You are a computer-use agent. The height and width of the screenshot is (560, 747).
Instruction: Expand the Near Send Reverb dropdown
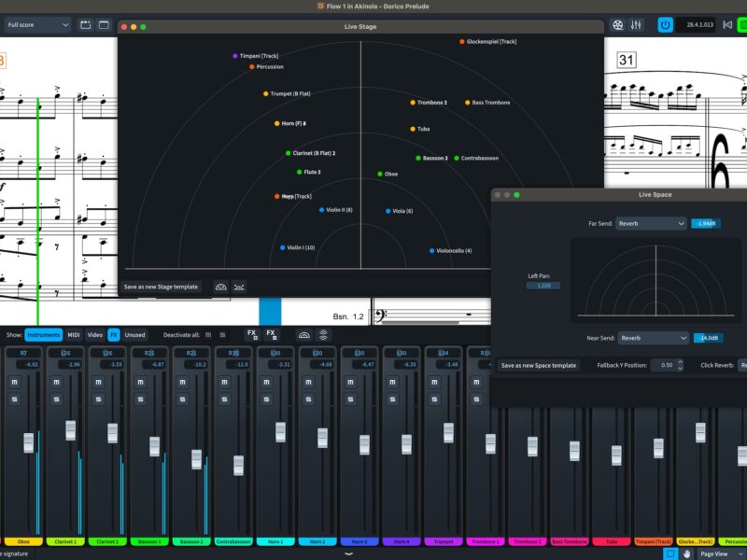pos(654,338)
